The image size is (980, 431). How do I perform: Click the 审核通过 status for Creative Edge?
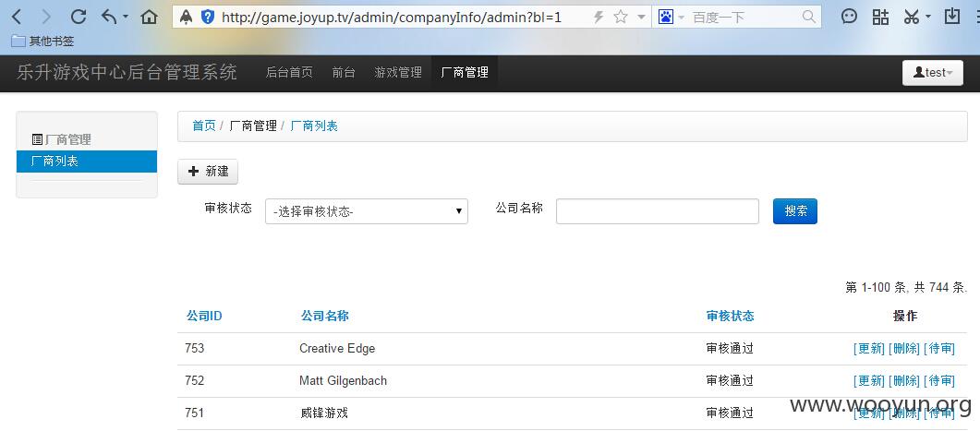coord(730,349)
